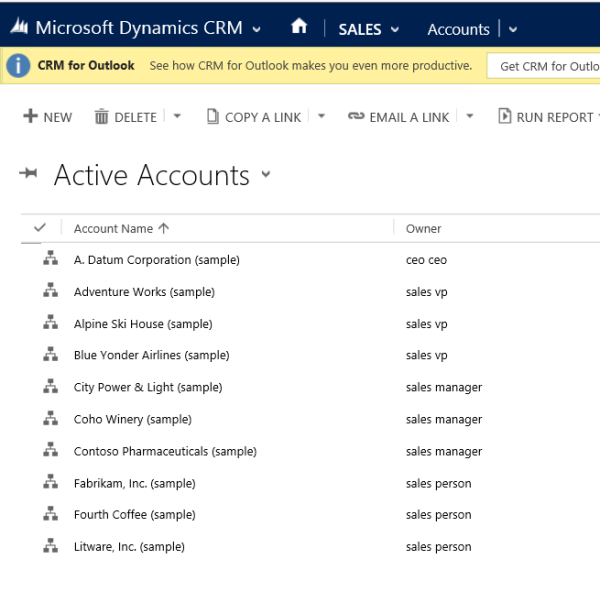Screen dimensions: 600x614
Task: Open Fourth Coffee (sample) account
Action: [x=135, y=515]
